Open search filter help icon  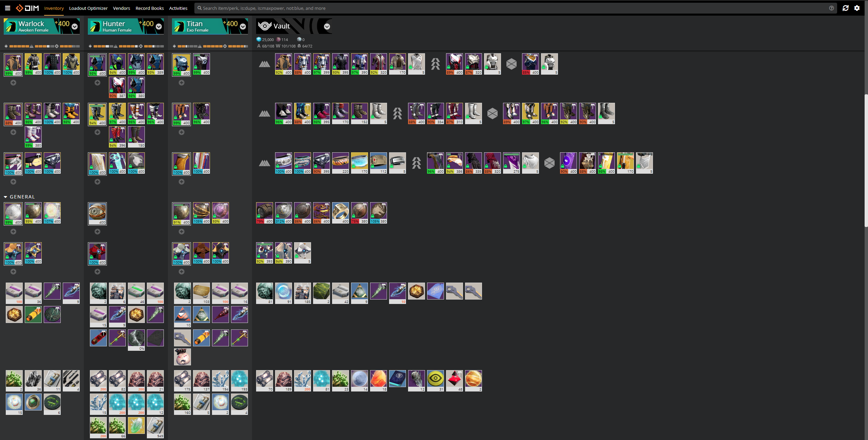pos(831,8)
